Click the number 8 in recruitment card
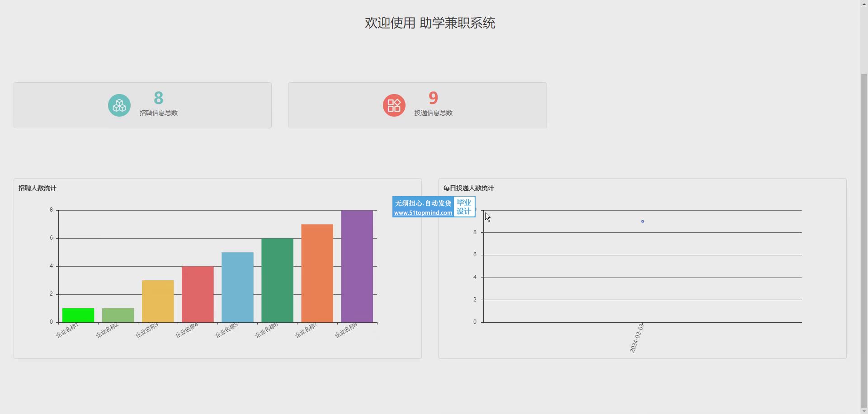The image size is (868, 414). (158, 98)
